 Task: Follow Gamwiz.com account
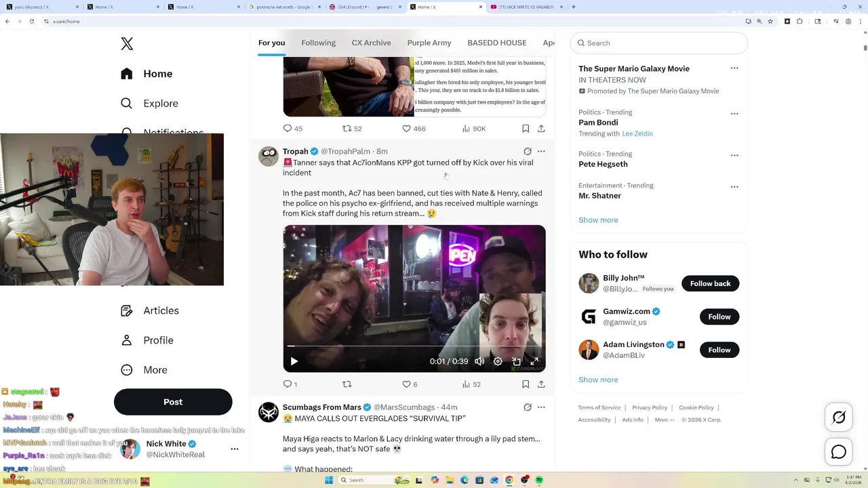pyautogui.click(x=719, y=317)
